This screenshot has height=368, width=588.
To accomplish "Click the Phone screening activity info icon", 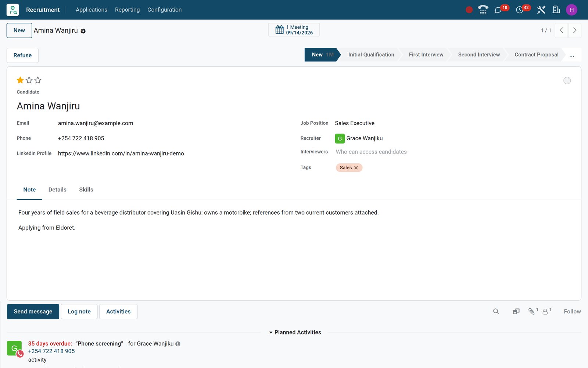I will 178,344.
